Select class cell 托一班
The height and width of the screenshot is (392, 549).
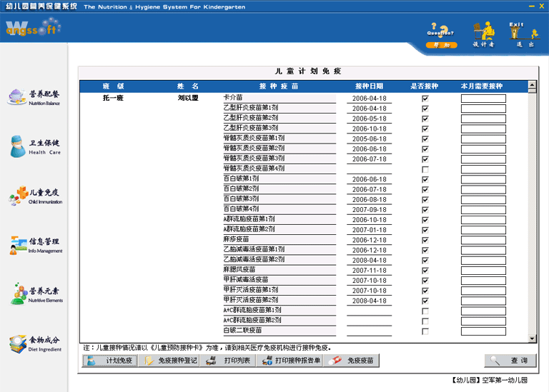pyautogui.click(x=113, y=98)
